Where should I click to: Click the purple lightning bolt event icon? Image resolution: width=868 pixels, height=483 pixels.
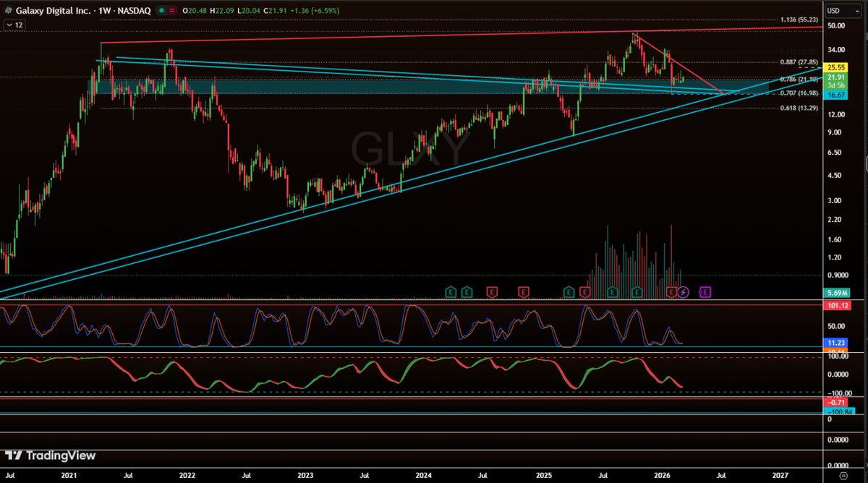[x=683, y=292]
